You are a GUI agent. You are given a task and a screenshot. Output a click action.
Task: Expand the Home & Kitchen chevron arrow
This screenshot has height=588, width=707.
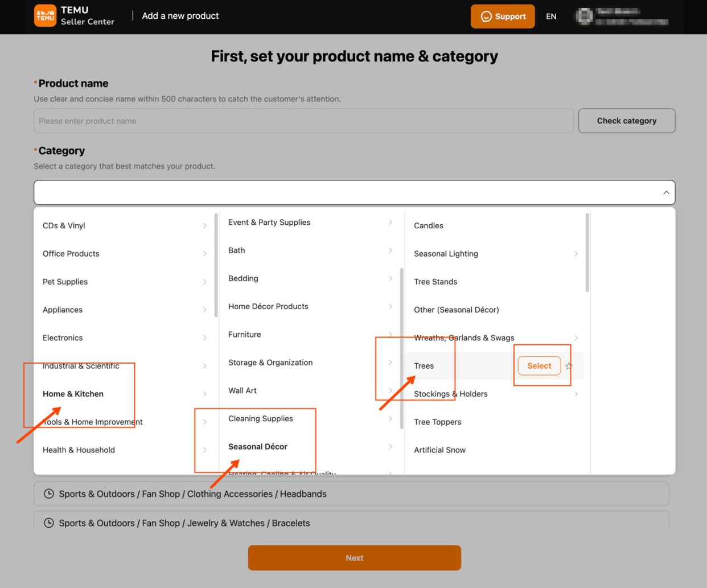pyautogui.click(x=204, y=393)
